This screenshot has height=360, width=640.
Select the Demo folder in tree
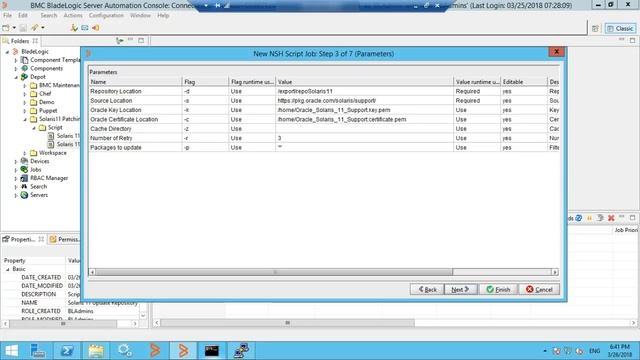coord(47,102)
